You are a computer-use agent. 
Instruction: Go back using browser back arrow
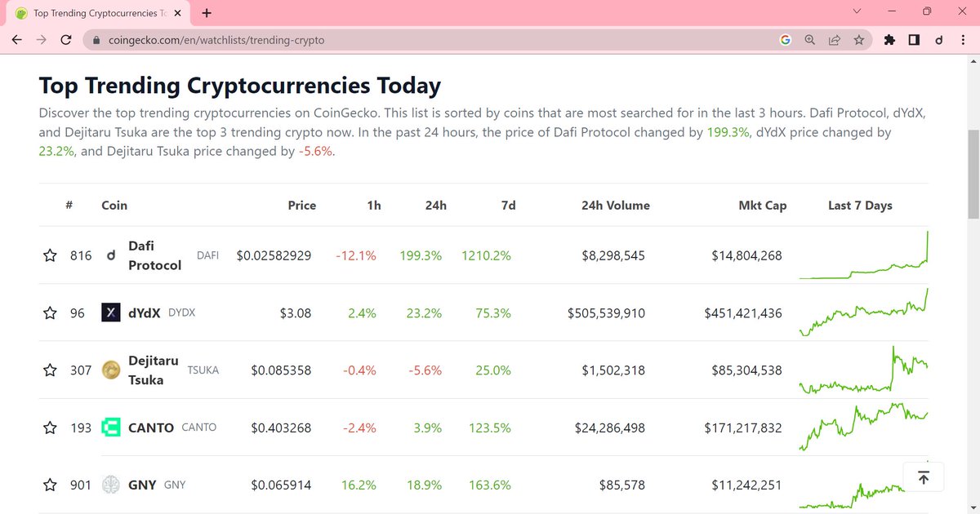(16, 39)
